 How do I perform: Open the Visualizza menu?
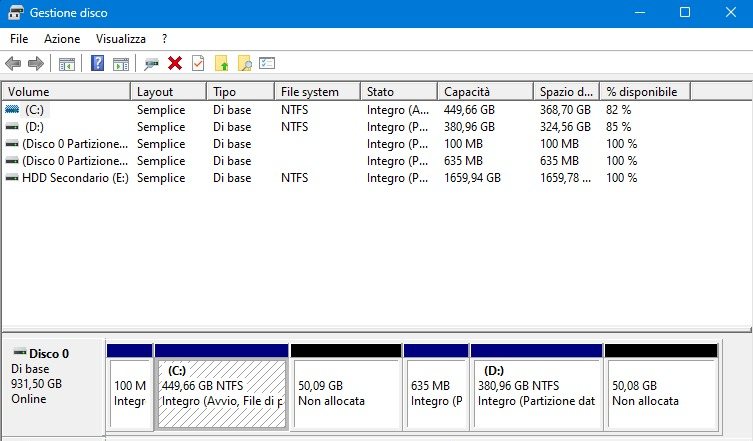tap(121, 39)
